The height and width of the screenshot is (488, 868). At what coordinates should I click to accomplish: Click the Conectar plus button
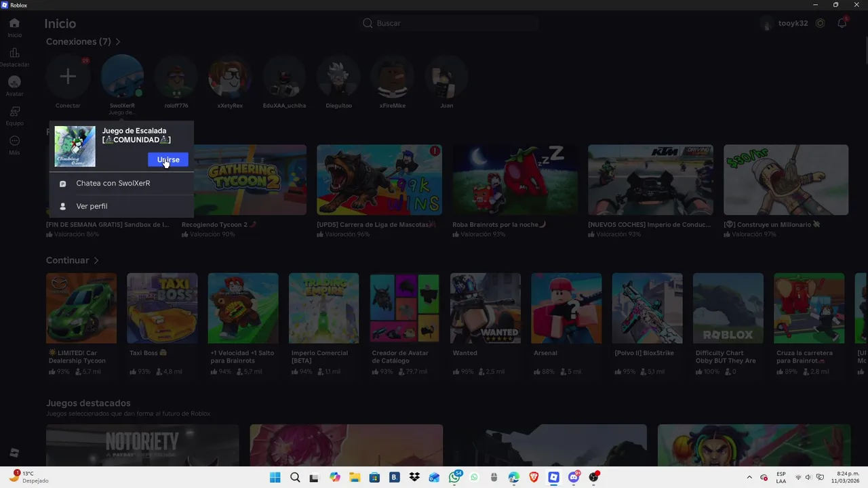[x=68, y=77]
